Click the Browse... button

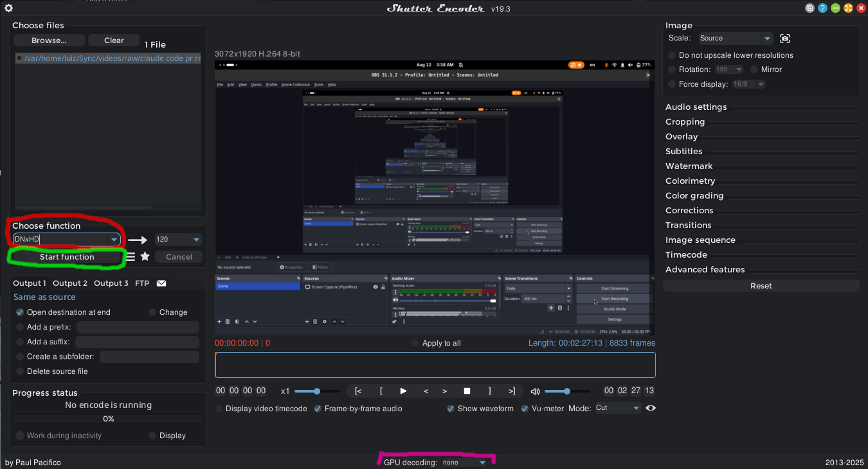point(49,40)
